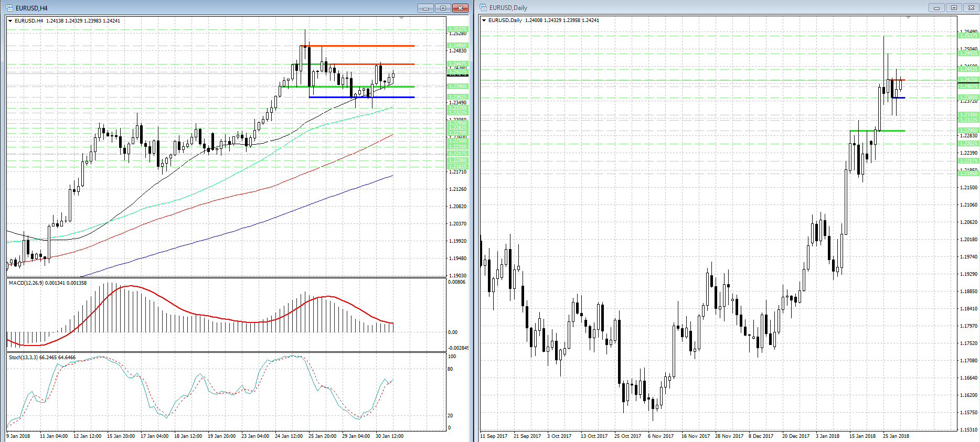Close the EURUSD,Daily chart window
The image size is (980, 442).
tap(971, 8)
